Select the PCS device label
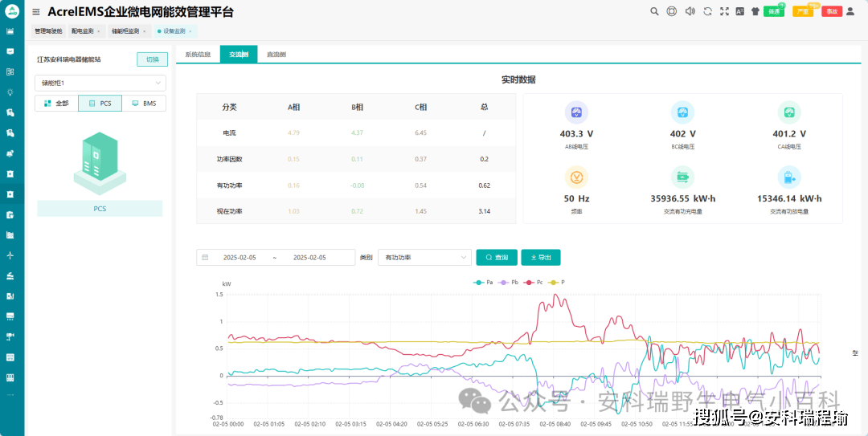Image resolution: width=868 pixels, height=436 pixels. [100, 209]
